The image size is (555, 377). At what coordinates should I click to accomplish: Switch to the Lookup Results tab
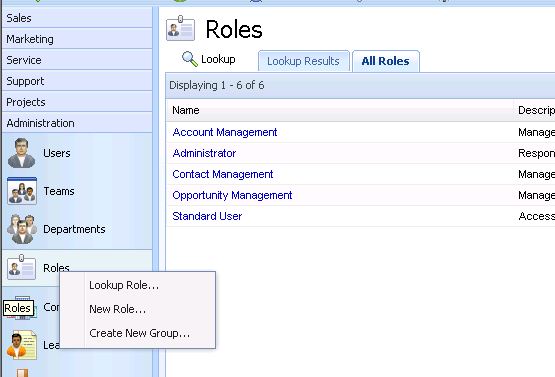[x=303, y=61]
